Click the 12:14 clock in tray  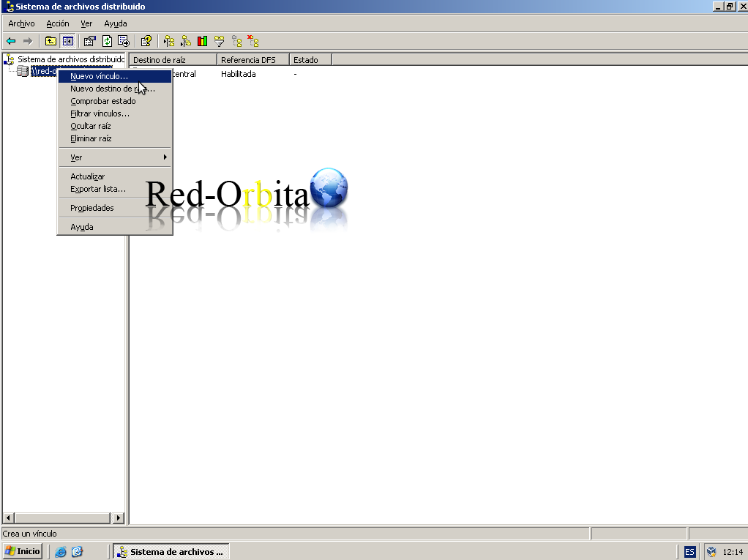pos(733,552)
